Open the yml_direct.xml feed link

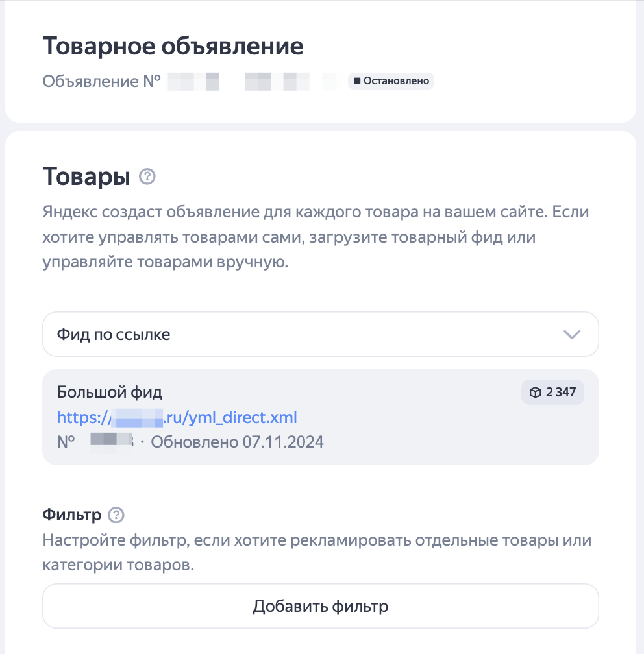[x=177, y=417]
